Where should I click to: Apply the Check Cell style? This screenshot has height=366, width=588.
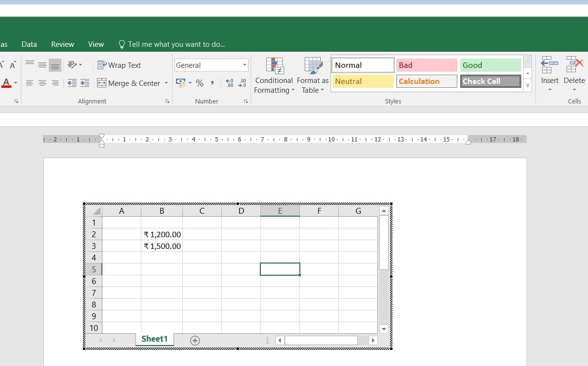(x=490, y=81)
